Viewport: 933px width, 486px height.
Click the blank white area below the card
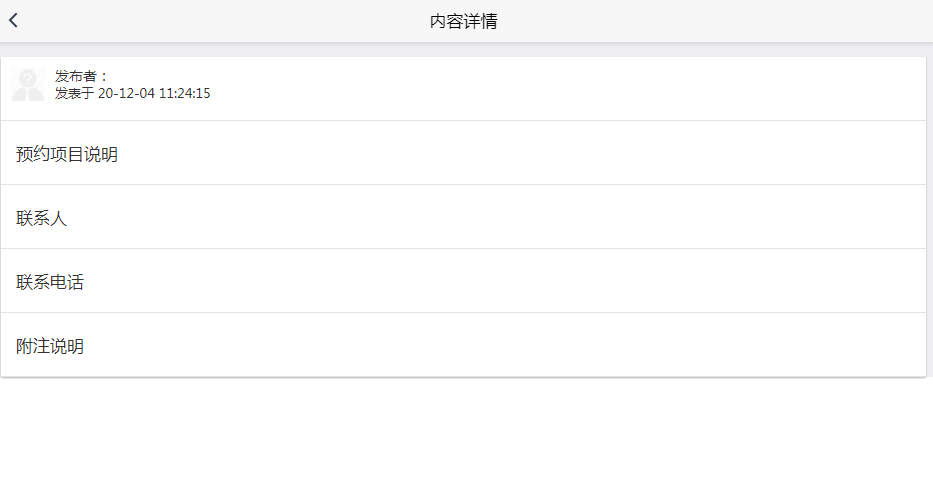[x=466, y=435]
